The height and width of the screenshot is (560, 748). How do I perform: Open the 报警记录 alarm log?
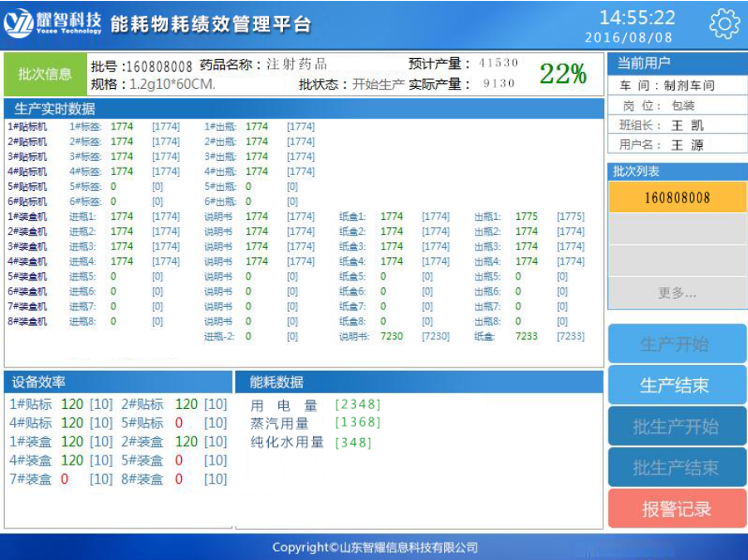coord(676,509)
